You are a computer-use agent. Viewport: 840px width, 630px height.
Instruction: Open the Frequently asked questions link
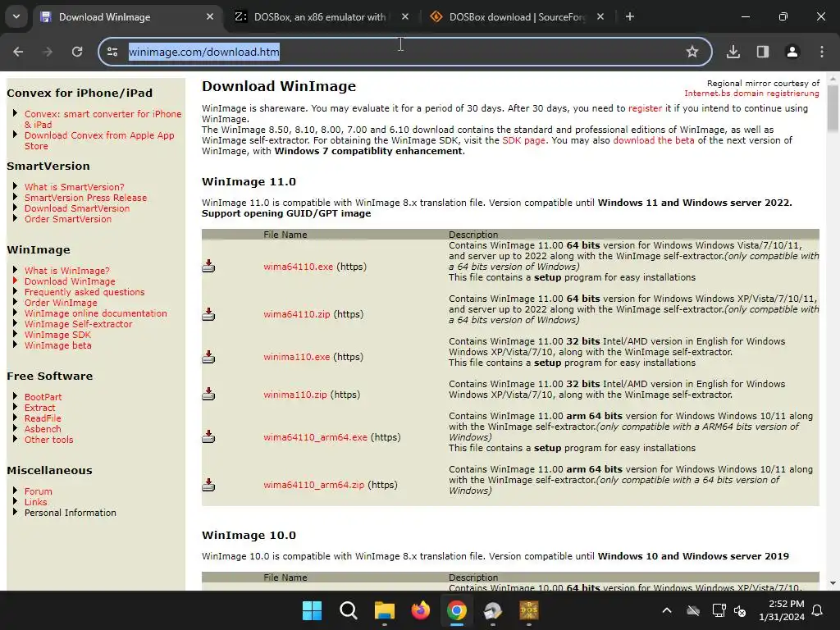tap(84, 292)
